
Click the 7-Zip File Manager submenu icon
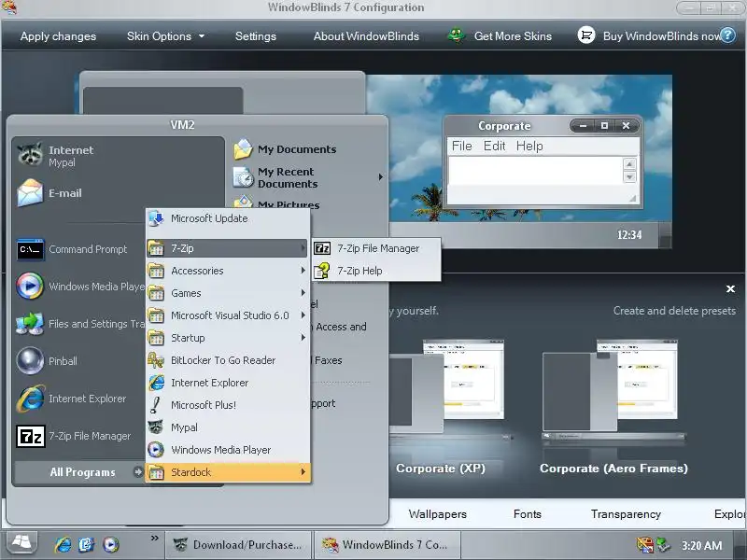coord(322,248)
